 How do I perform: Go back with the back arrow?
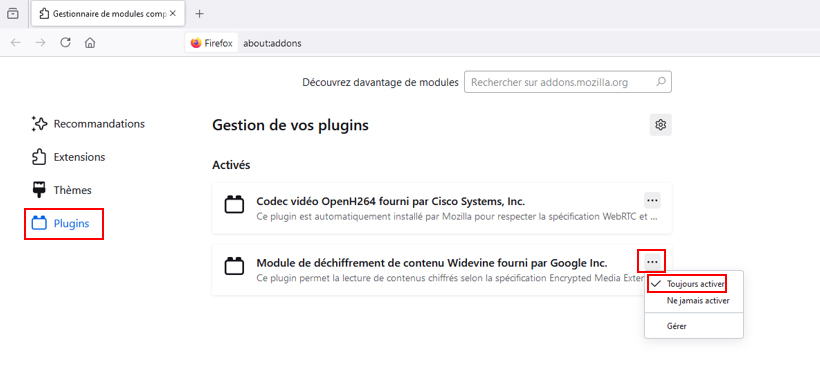pyautogui.click(x=16, y=43)
